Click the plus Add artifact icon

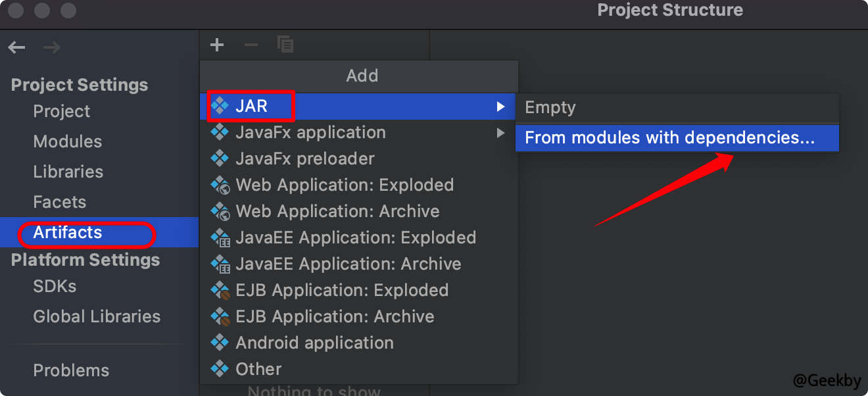[x=217, y=45]
